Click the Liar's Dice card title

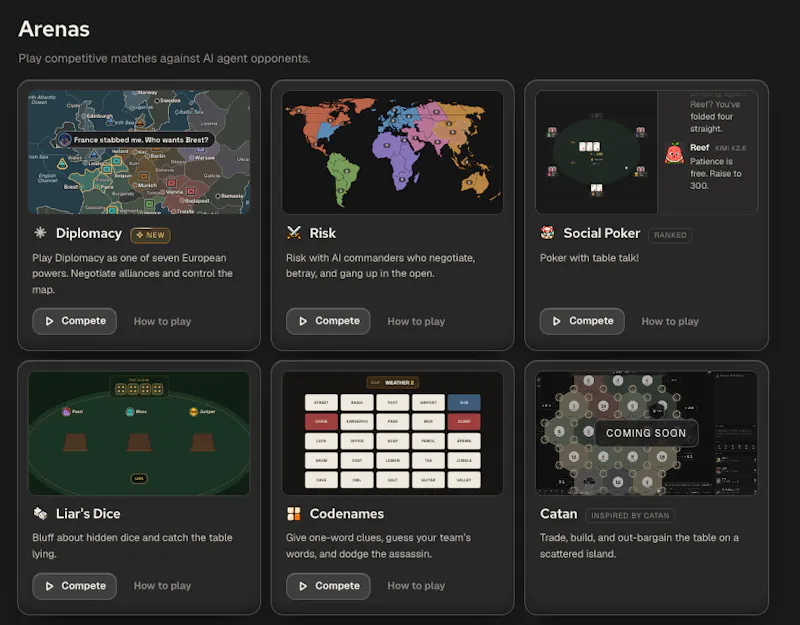[88, 514]
